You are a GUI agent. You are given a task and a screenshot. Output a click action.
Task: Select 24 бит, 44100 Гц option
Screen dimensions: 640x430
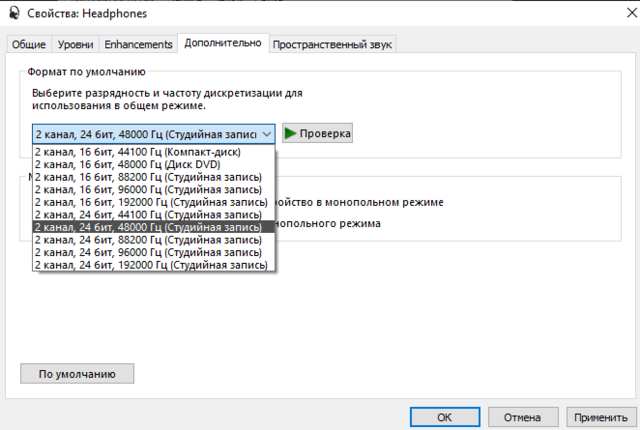[x=152, y=214]
